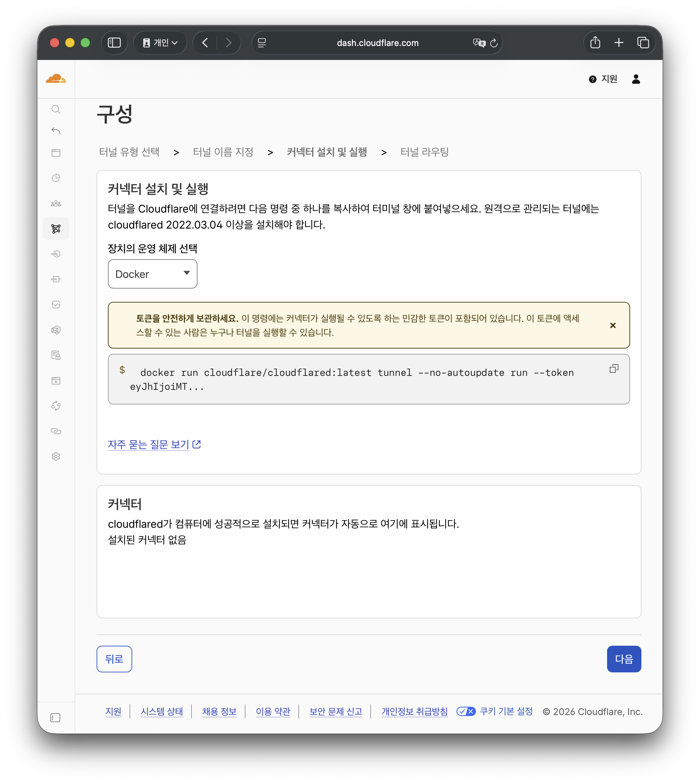Open the window-with-asterisk sidebar icon
Viewport: 700px width, 783px height.
(56, 381)
